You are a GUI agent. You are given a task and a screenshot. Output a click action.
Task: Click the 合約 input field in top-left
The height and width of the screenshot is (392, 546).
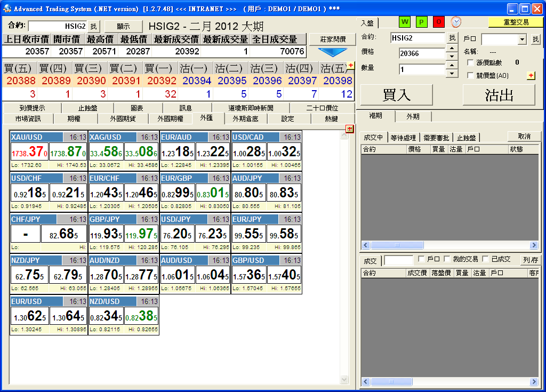pos(57,26)
